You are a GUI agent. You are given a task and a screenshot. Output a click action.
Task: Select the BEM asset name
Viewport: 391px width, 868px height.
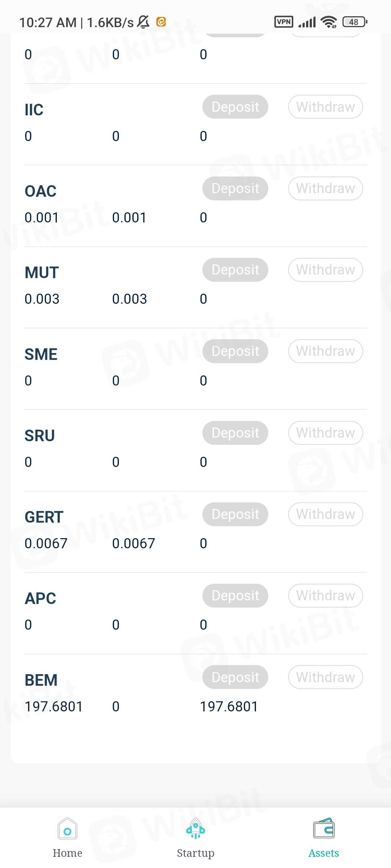(x=41, y=680)
